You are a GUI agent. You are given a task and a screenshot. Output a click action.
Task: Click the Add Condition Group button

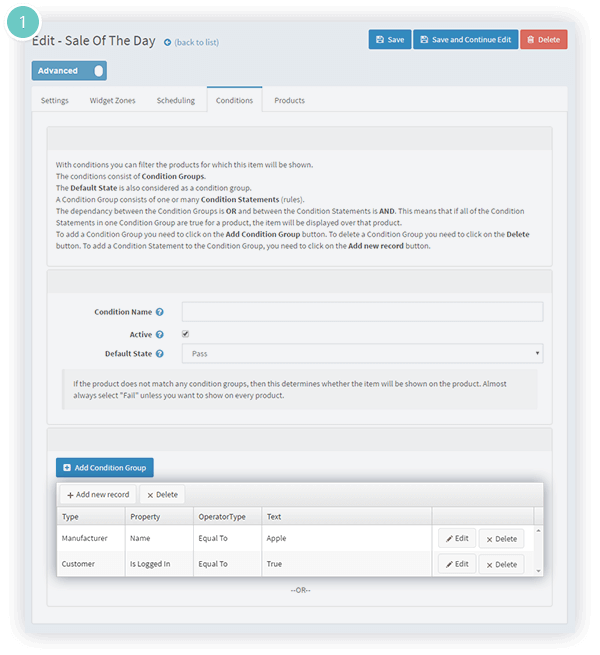(x=105, y=468)
